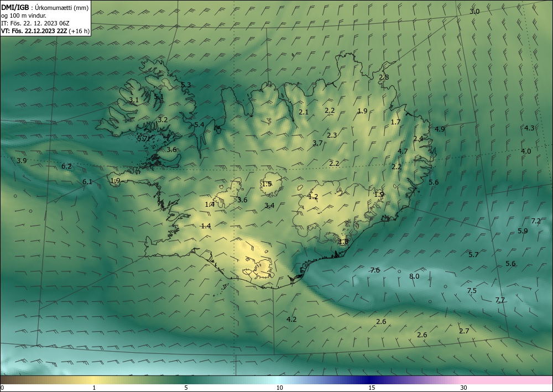Click the '30' tick on the colour scale
The height and width of the screenshot is (392, 553).
(463, 388)
